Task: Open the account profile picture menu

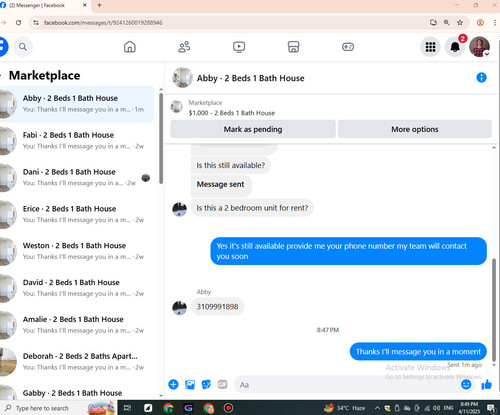Action: [479, 47]
